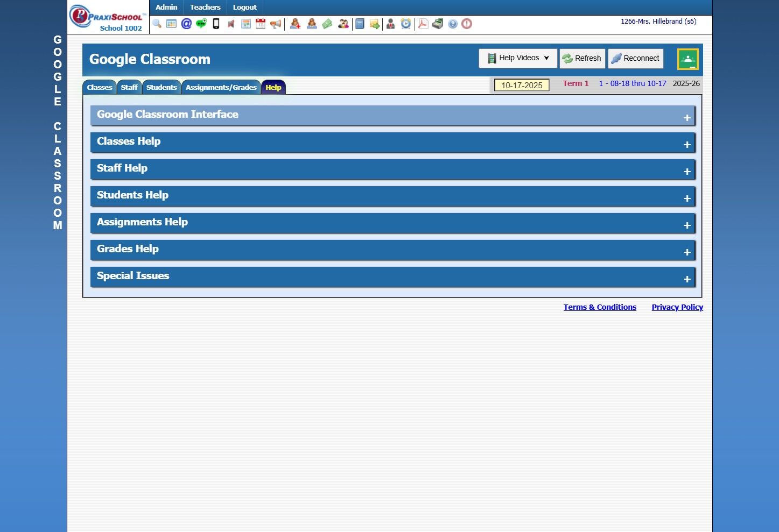Click the 10-17-2025 date field

tap(522, 85)
